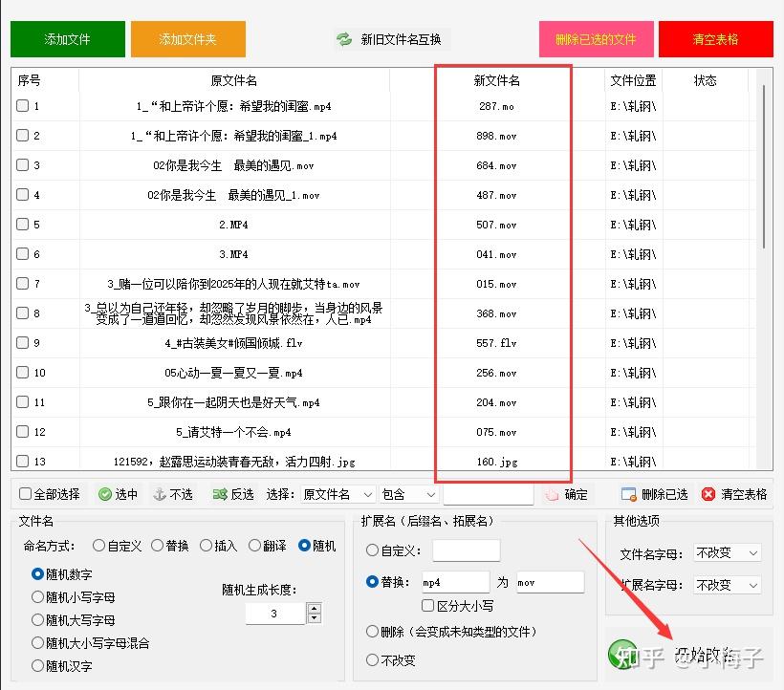The image size is (784, 690).
Task: Choose the 随机小写字母 option
Action: click(37, 597)
